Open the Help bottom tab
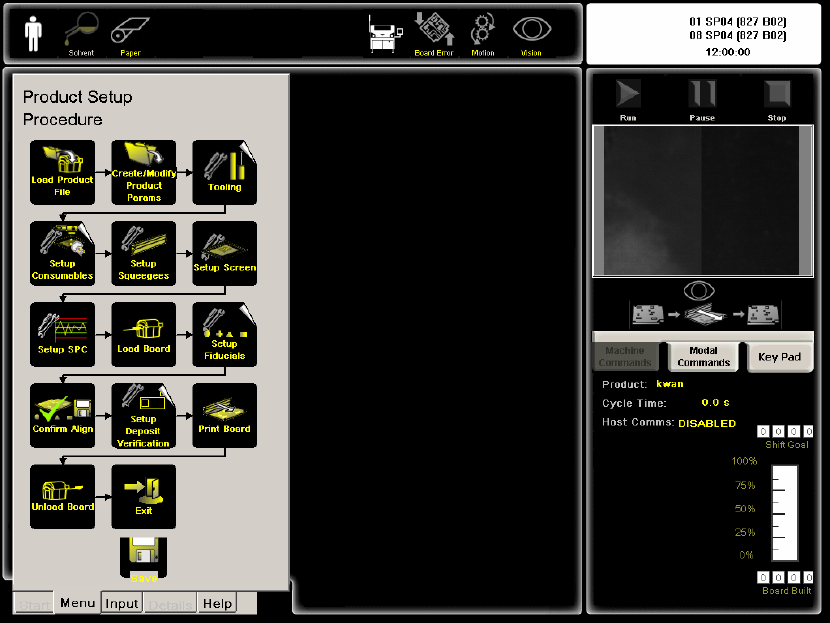This screenshot has height=623, width=830. click(x=218, y=603)
